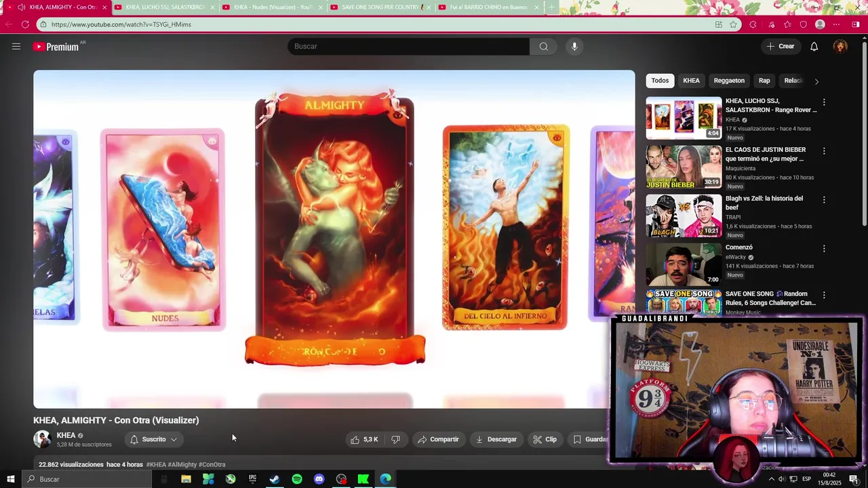Image resolution: width=868 pixels, height=488 pixels.
Task: Open more options for Comenzó video
Action: point(824,249)
